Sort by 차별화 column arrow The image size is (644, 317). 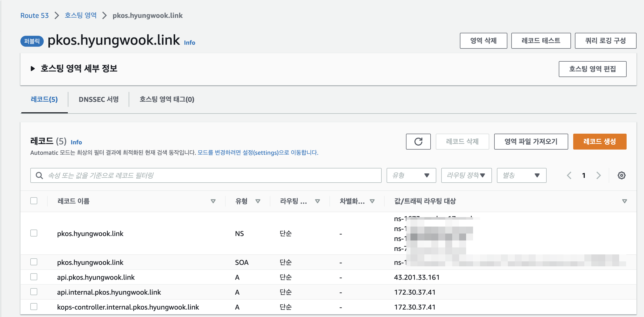(x=372, y=201)
